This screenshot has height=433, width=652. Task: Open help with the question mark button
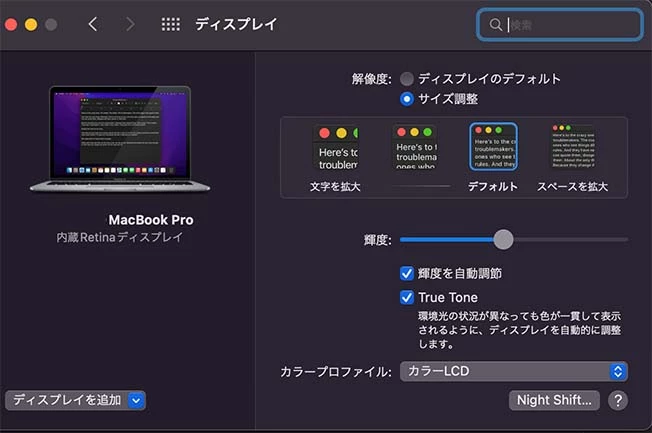[x=618, y=401]
